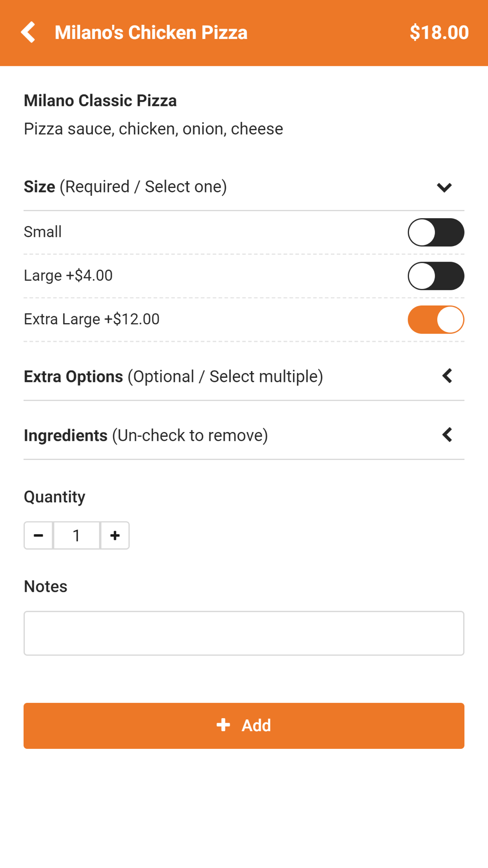
Task: Collapse the Size section chevron
Action: pos(444,187)
